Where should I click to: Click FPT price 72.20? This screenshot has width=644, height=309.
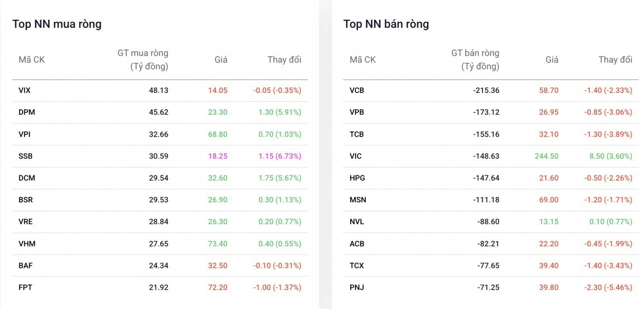tap(218, 288)
